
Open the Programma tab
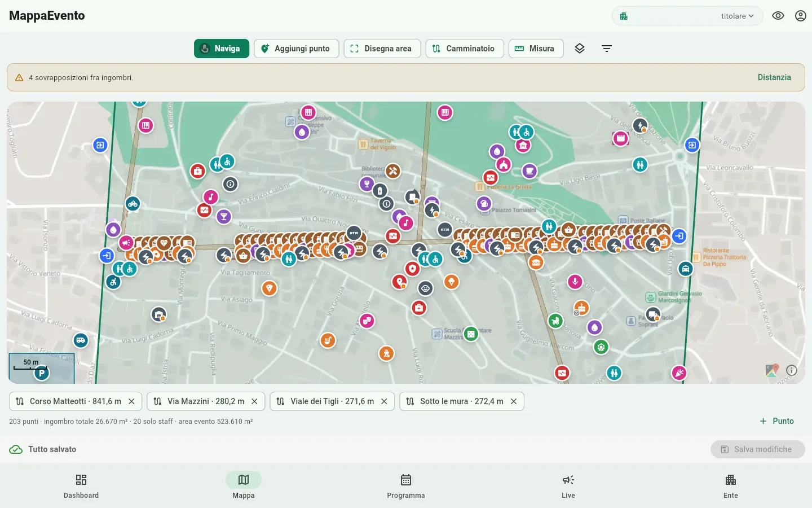(x=406, y=486)
